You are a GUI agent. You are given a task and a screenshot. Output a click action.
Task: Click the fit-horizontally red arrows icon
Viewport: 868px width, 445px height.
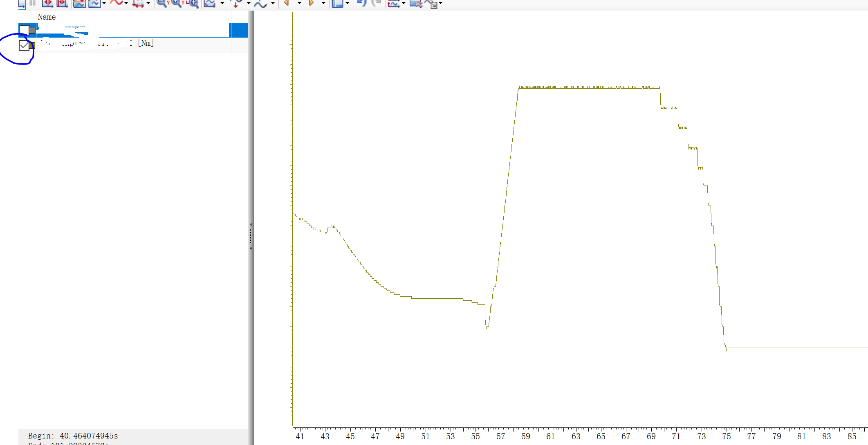click(x=47, y=3)
